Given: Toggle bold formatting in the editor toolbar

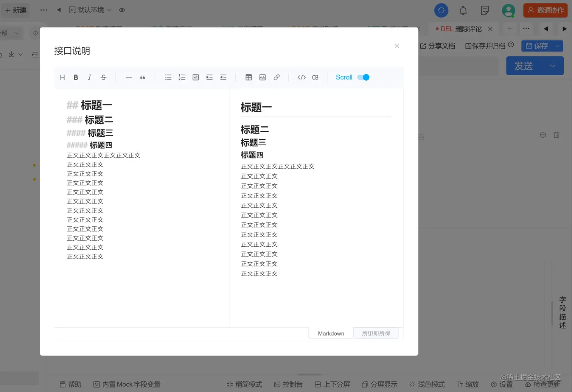Looking at the screenshot, I should point(76,77).
